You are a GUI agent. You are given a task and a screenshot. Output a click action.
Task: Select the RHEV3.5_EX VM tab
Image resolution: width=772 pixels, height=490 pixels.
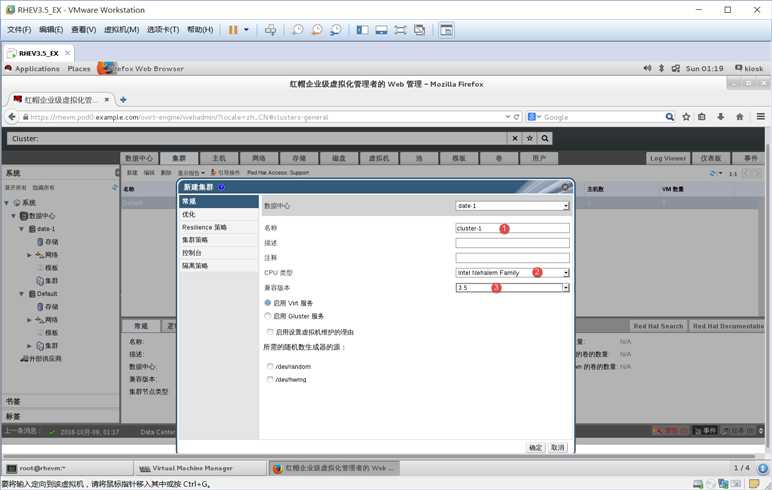[38, 53]
